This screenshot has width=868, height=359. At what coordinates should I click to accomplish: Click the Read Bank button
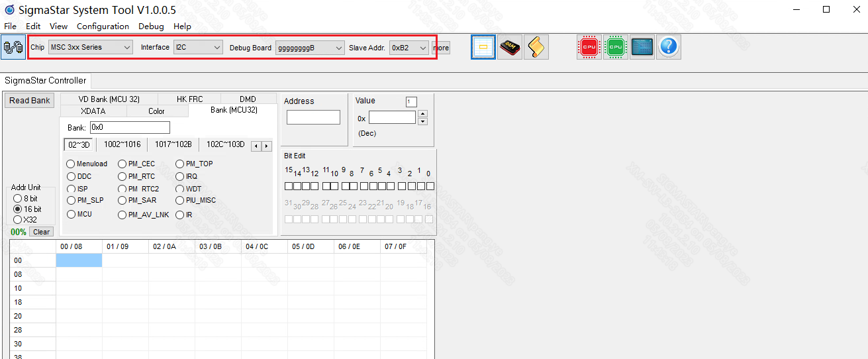30,101
